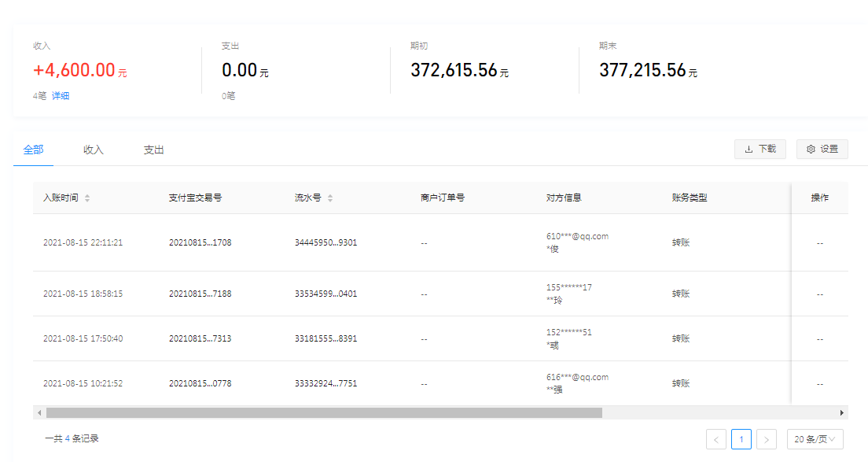868x462 pixels.
Task: Click the horizontal scrollbar right arrow
Action: (842, 412)
